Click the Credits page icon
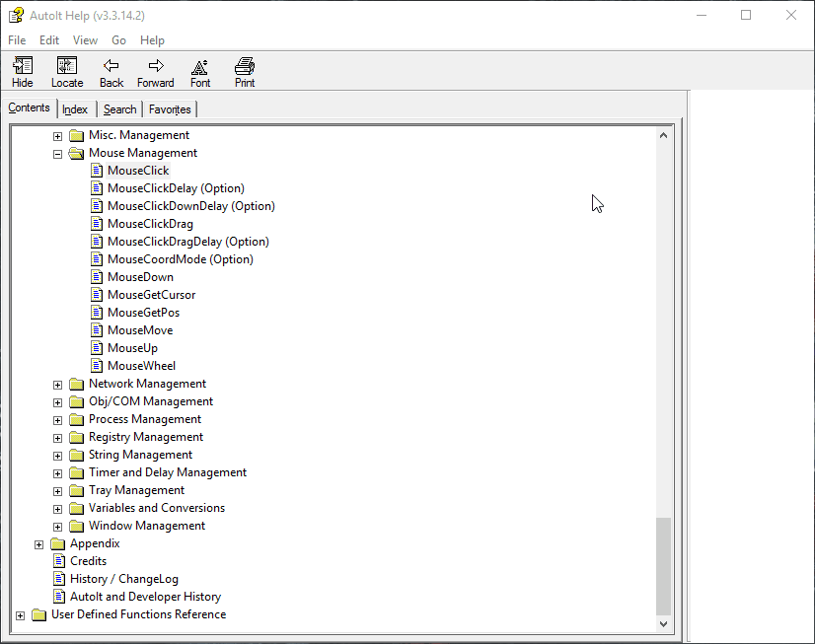 59,561
